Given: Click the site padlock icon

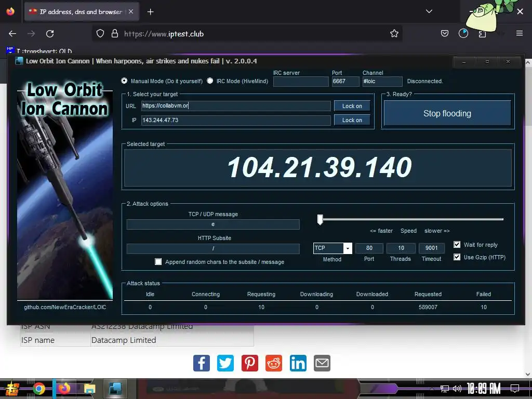Looking at the screenshot, I should pos(115,34).
